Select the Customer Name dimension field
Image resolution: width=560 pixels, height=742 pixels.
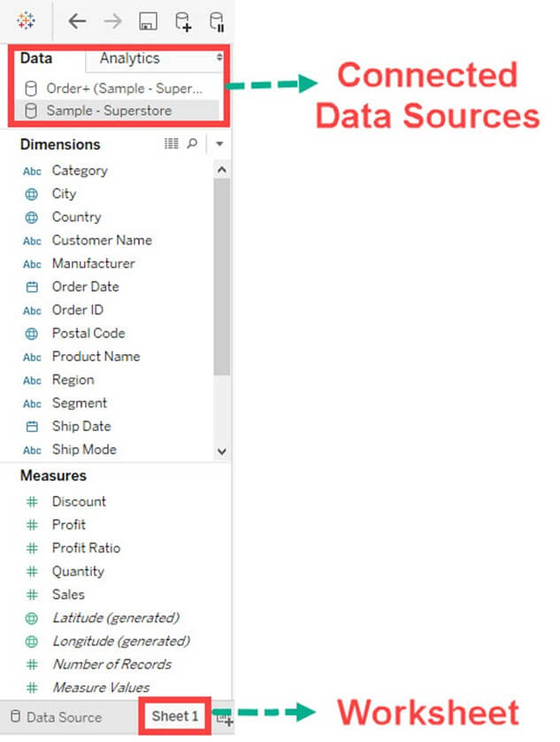click(102, 240)
